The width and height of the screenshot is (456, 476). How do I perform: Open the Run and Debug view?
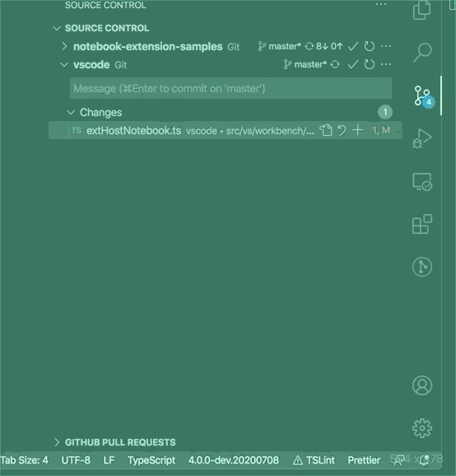click(422, 138)
